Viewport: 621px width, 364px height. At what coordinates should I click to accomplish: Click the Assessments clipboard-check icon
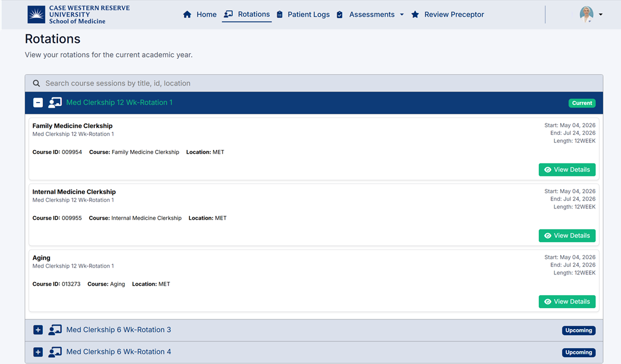coord(339,14)
